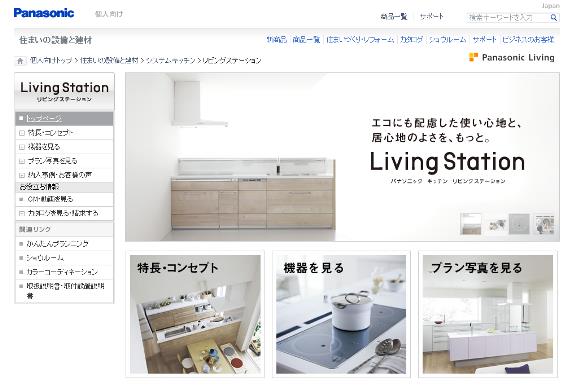This screenshot has height=392, width=576.
Task: Go to 個人向けトップ breadcrumb
Action: [x=51, y=61]
